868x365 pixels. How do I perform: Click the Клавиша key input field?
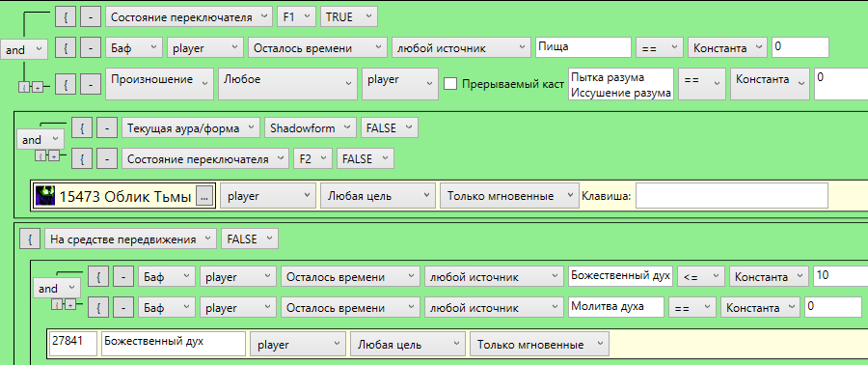pos(732,196)
